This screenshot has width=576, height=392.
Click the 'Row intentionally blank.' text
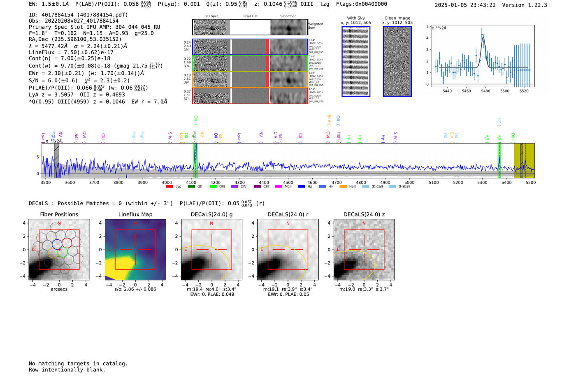(x=67, y=370)
